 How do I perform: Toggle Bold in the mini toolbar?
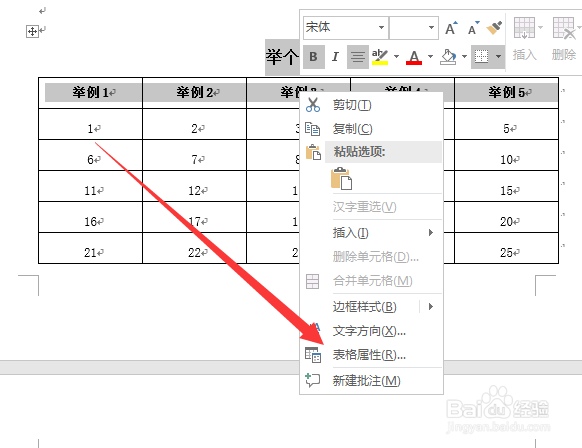(x=314, y=57)
